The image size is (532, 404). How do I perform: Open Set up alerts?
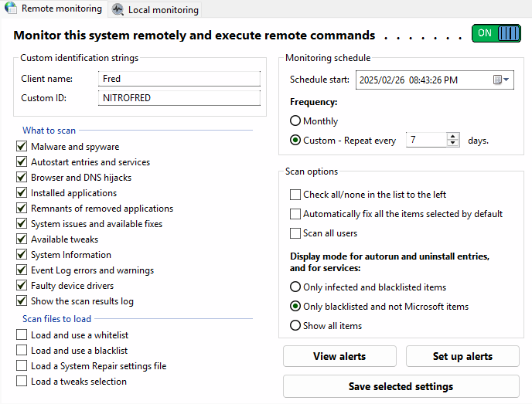coord(462,356)
